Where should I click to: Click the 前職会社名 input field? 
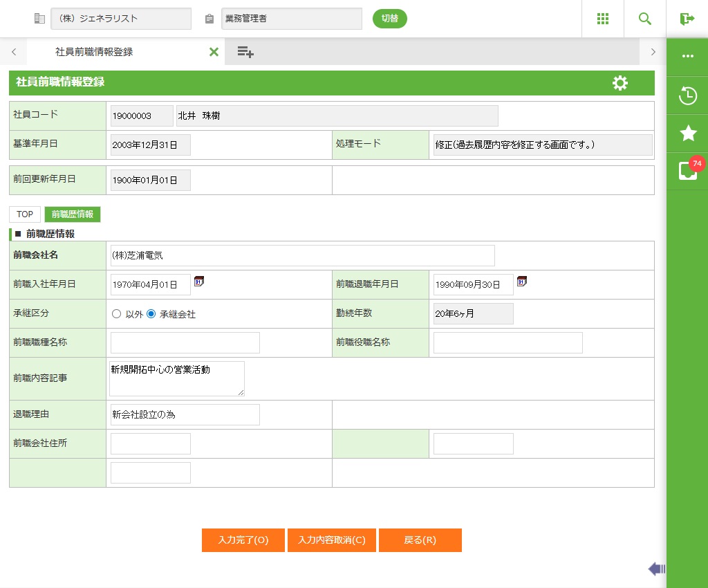[302, 255]
